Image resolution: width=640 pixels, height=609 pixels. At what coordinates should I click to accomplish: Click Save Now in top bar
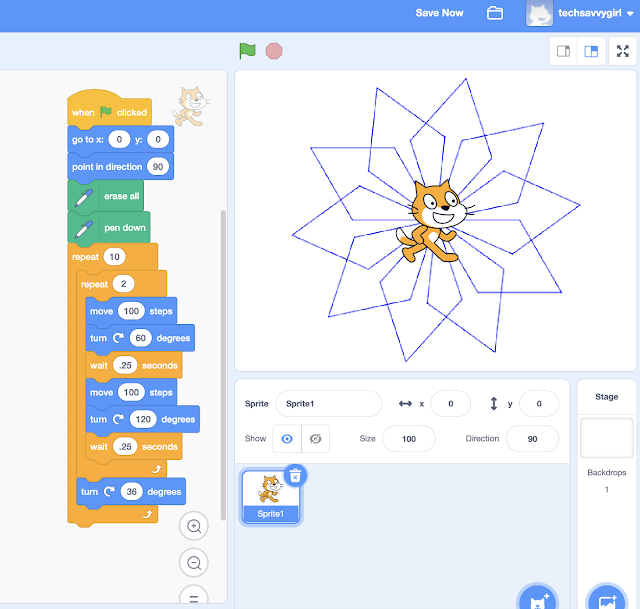coord(440,13)
